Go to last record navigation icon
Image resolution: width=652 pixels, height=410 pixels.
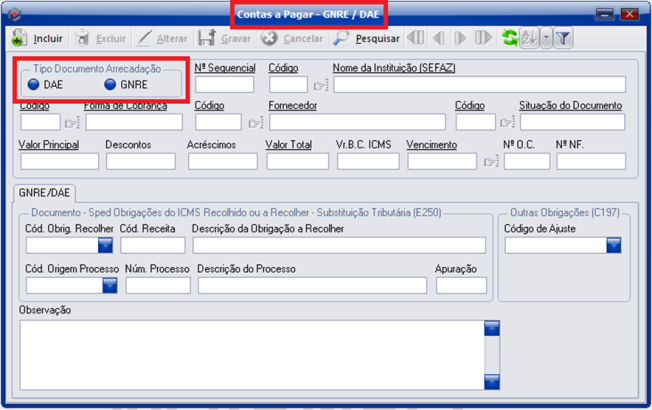point(483,39)
